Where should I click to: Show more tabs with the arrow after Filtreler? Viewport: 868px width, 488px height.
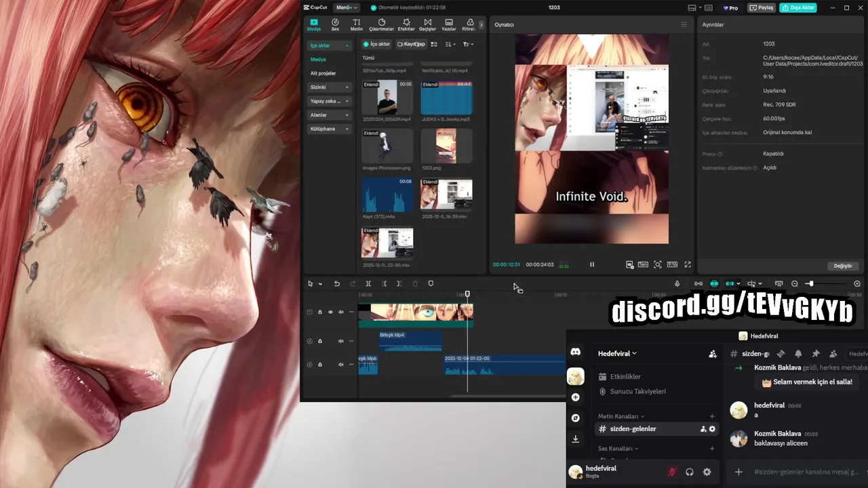tap(481, 25)
